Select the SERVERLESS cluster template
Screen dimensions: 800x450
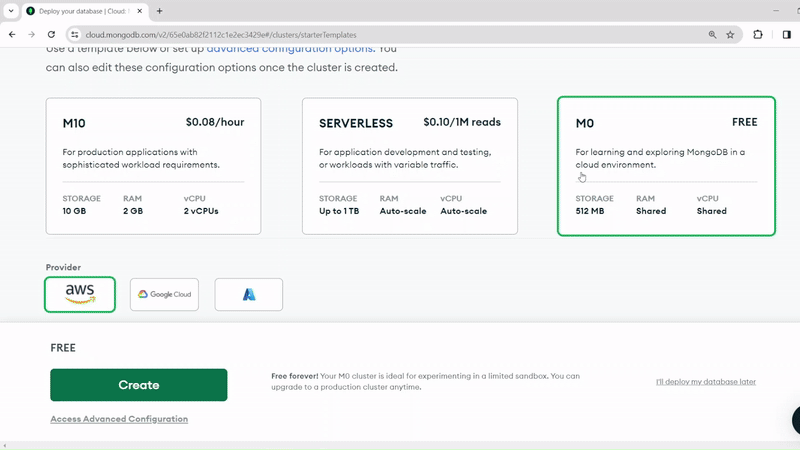409,165
